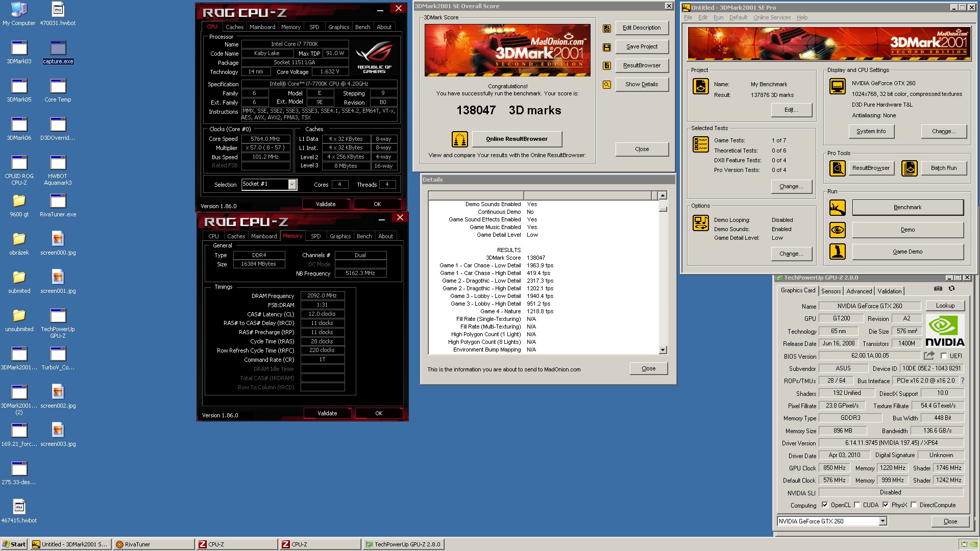
Task: Open the SPD tab in the memory CPU-Z window
Action: point(316,236)
